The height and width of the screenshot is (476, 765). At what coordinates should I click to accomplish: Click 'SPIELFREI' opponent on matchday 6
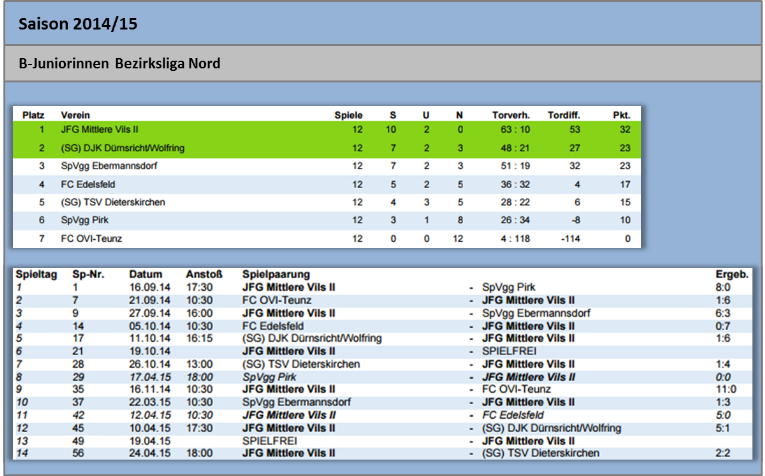(509, 351)
